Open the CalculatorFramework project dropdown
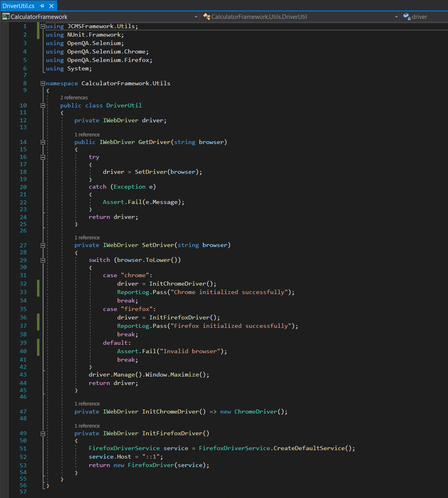448x498 pixels. click(196, 16)
